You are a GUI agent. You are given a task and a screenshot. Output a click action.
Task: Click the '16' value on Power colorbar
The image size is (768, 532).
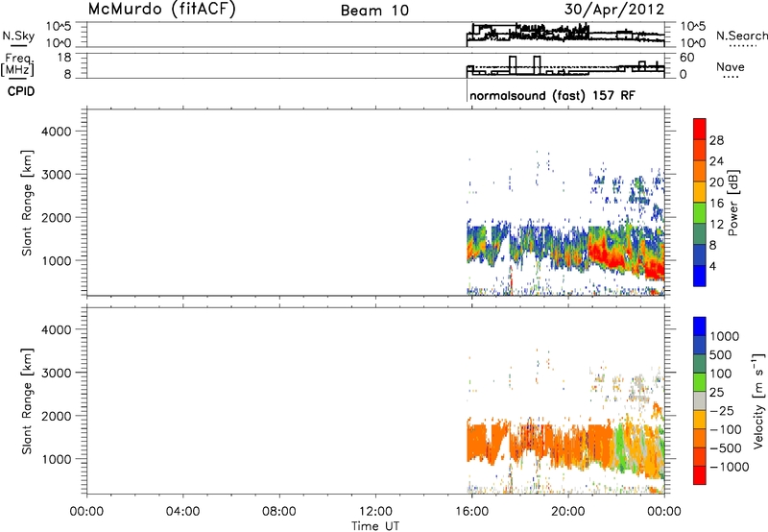pos(716,204)
